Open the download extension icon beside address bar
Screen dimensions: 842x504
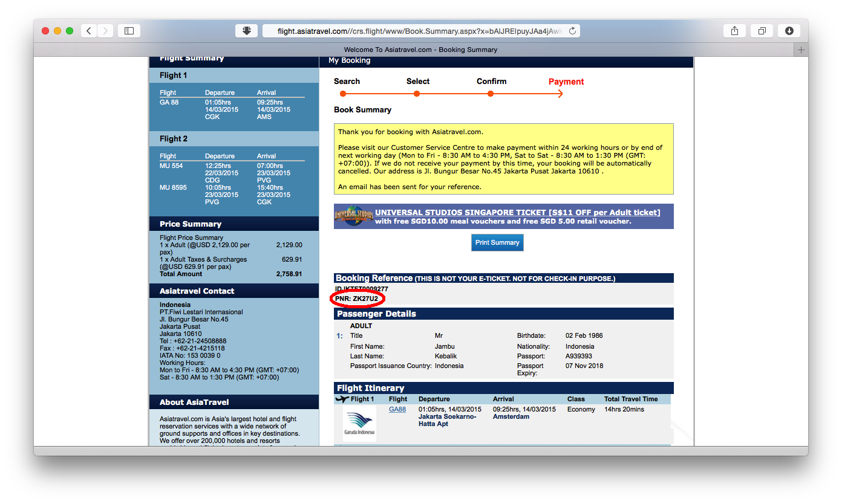(x=246, y=30)
